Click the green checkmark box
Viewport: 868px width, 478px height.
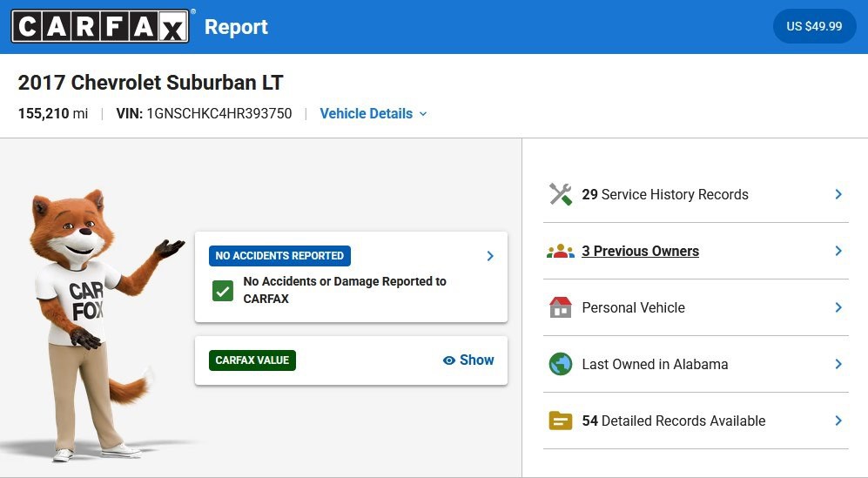(x=223, y=291)
